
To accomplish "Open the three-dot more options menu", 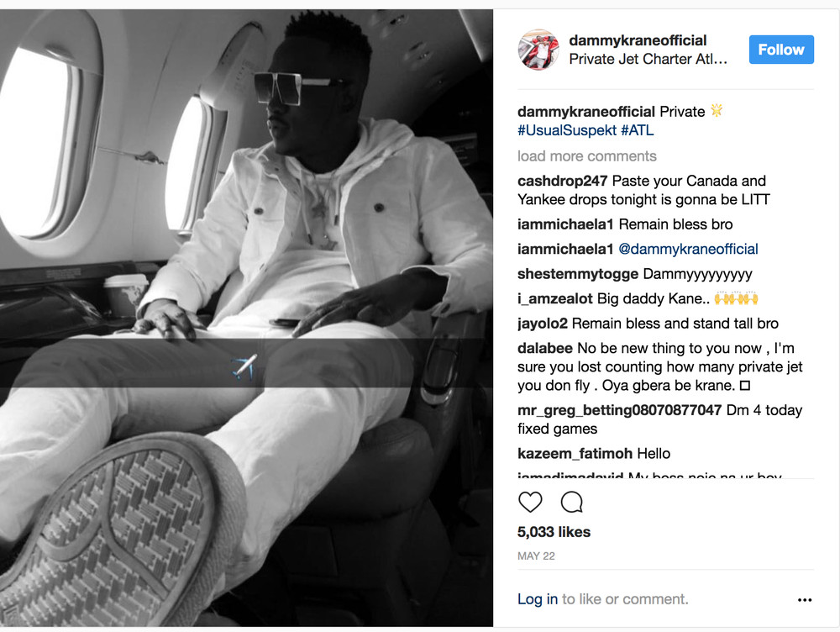I will [x=804, y=600].
